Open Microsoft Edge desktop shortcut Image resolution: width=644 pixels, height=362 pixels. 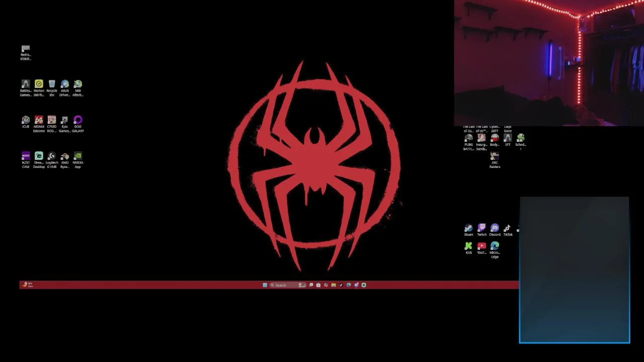point(495,250)
